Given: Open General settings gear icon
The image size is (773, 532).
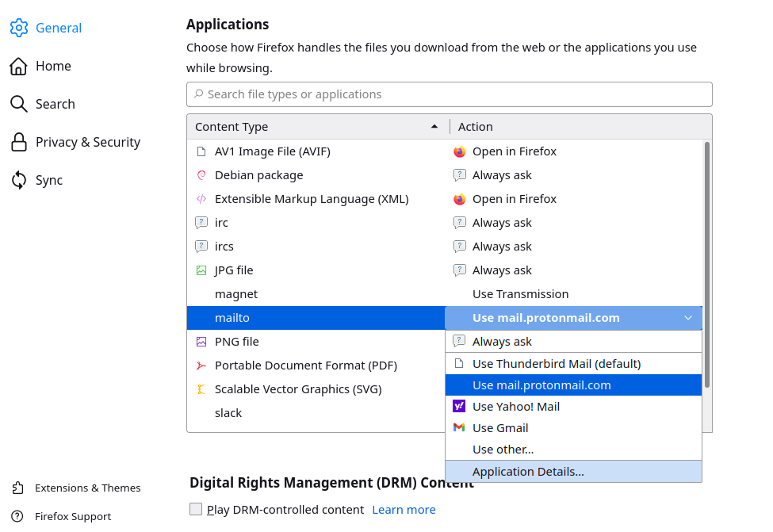Looking at the screenshot, I should point(19,28).
